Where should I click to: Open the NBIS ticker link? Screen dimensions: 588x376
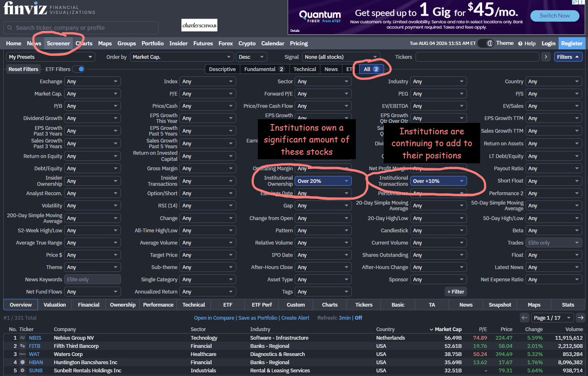pos(35,338)
